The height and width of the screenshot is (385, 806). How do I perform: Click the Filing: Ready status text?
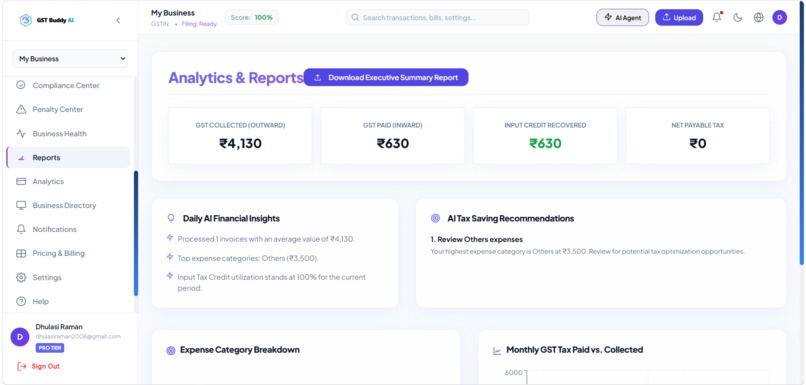[199, 24]
